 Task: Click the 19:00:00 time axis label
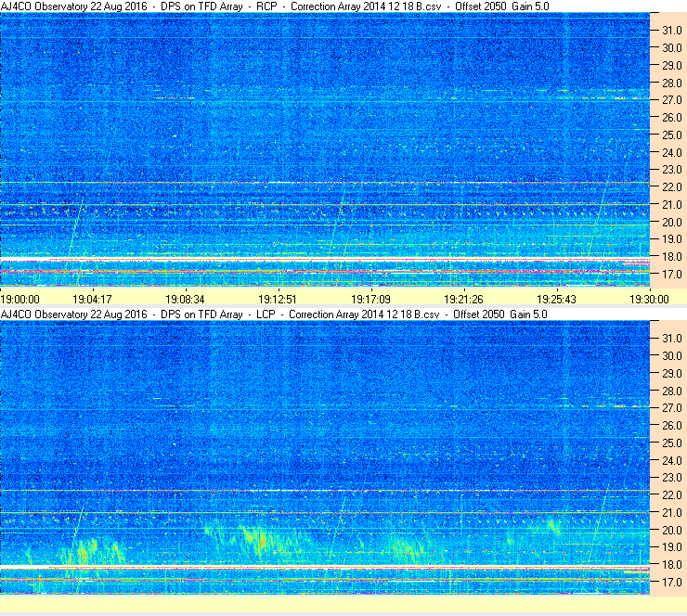coord(20,300)
